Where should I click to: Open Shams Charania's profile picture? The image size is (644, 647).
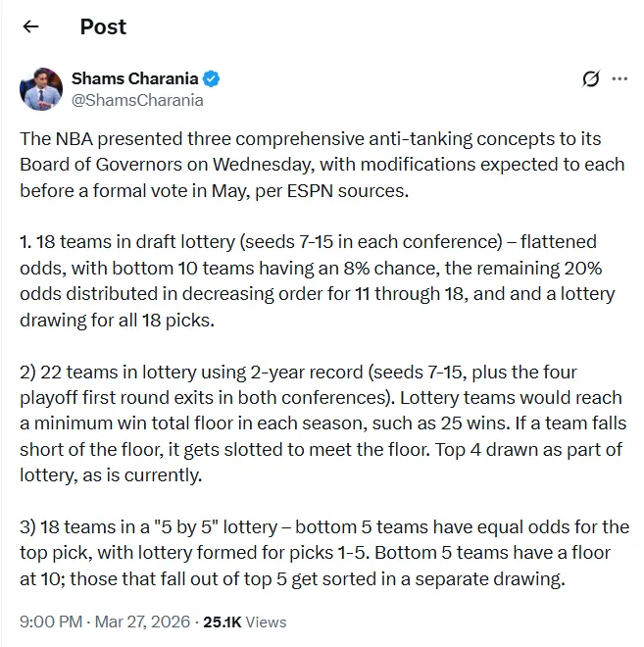coord(41,89)
